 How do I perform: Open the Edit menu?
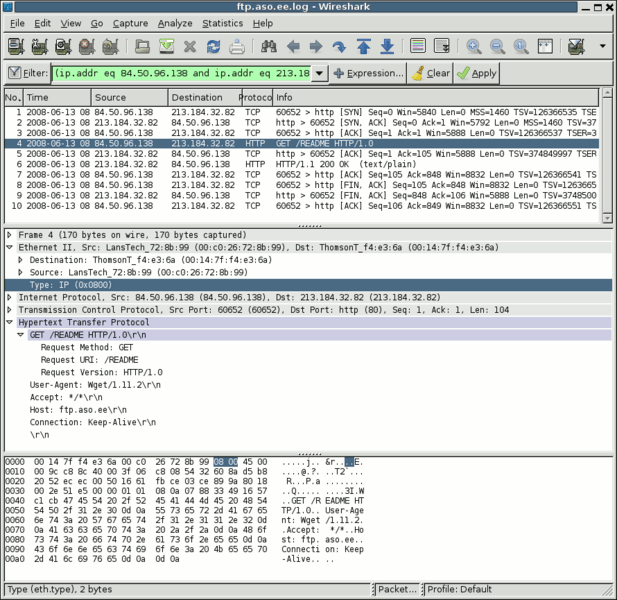(x=42, y=24)
